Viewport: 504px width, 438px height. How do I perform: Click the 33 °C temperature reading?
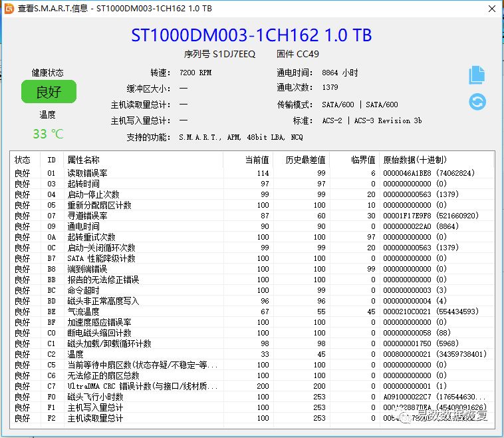coord(49,134)
